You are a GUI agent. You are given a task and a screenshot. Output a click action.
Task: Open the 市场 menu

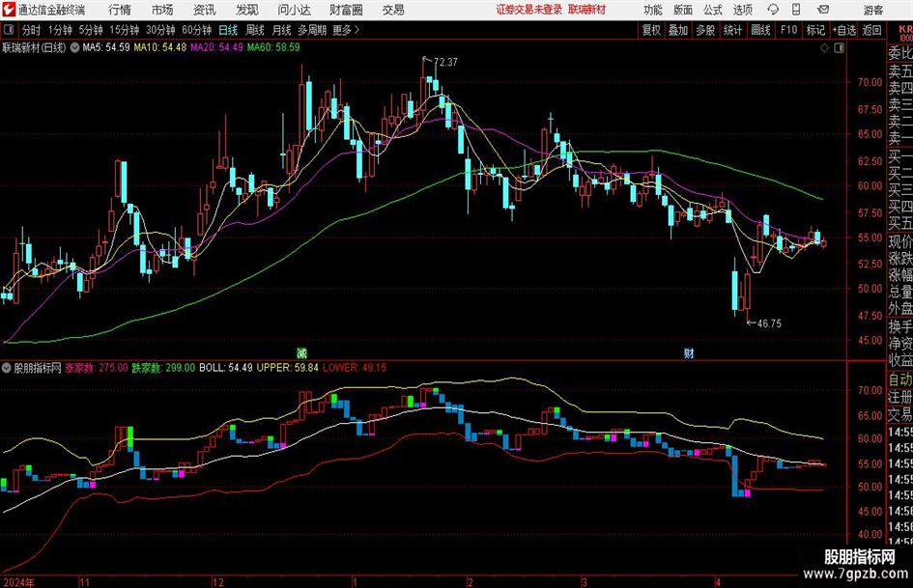pyautogui.click(x=162, y=10)
